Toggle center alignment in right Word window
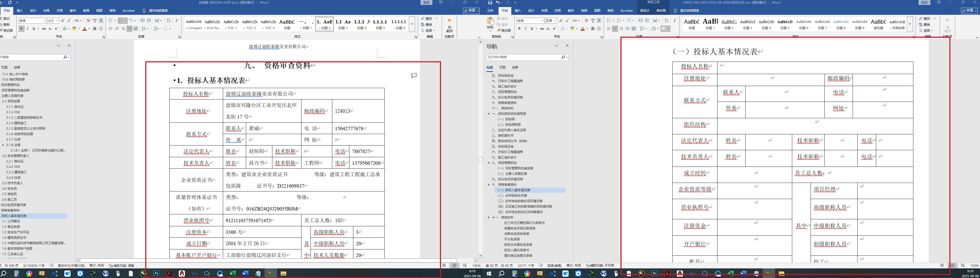980x278 pixels. point(615,29)
